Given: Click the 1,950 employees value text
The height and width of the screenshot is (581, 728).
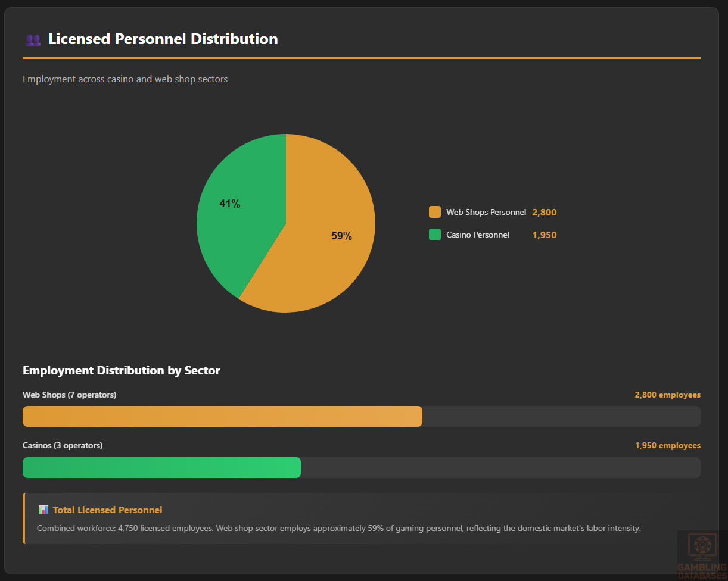Looking at the screenshot, I should [667, 445].
